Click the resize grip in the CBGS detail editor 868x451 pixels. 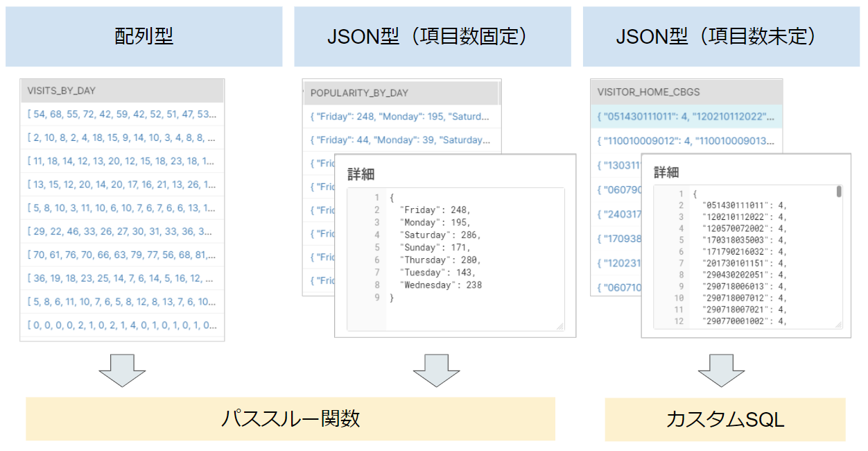pos(838,324)
